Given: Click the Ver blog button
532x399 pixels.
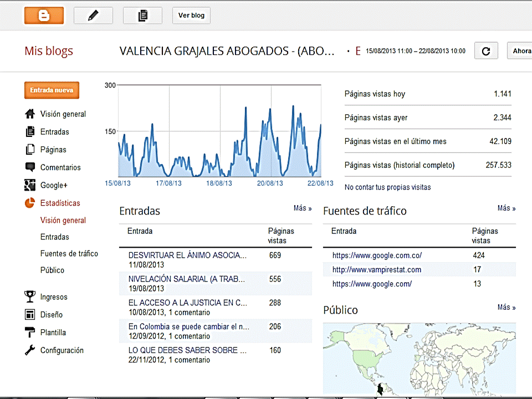Looking at the screenshot, I should click(x=191, y=16).
